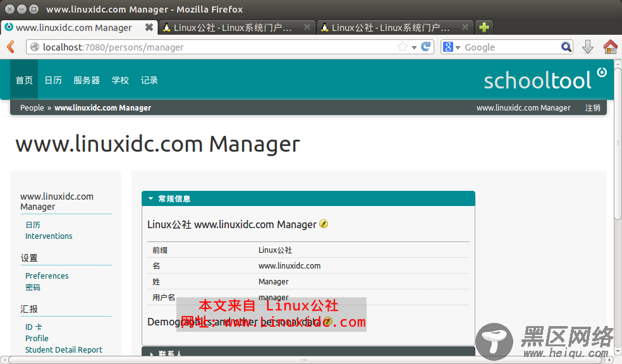Open the 日历 item in top navigation
The height and width of the screenshot is (364, 622).
click(x=53, y=80)
